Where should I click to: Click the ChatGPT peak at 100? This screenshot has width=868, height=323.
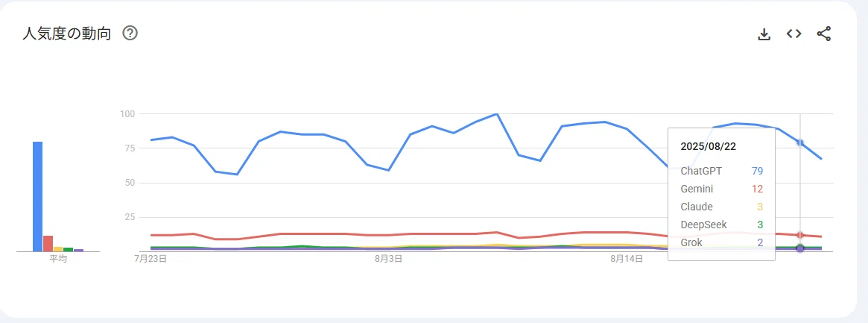496,114
